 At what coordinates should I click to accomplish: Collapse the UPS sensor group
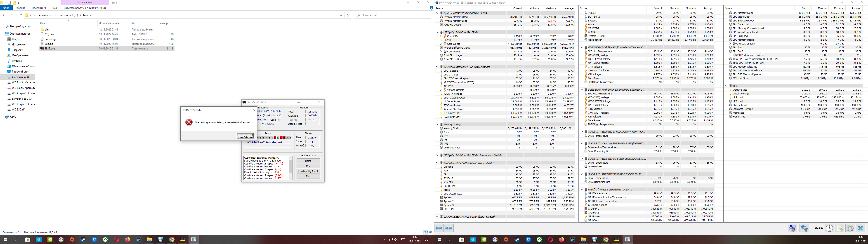click(726, 86)
